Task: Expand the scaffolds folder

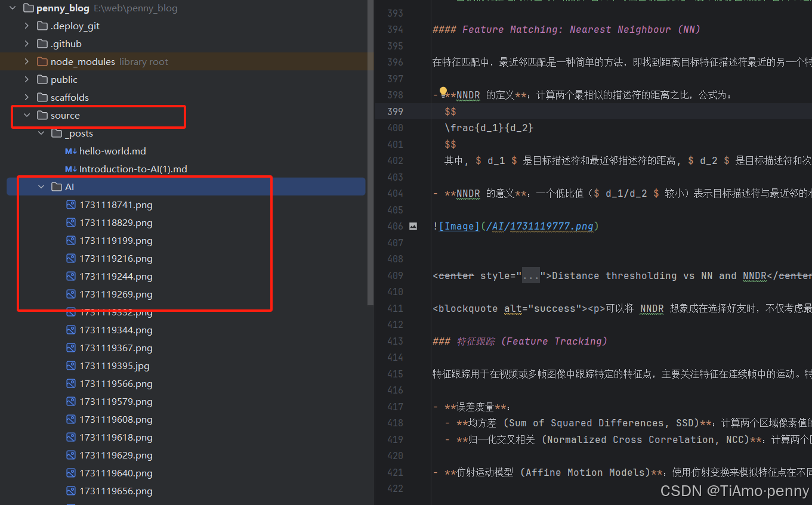Action: 27,98
